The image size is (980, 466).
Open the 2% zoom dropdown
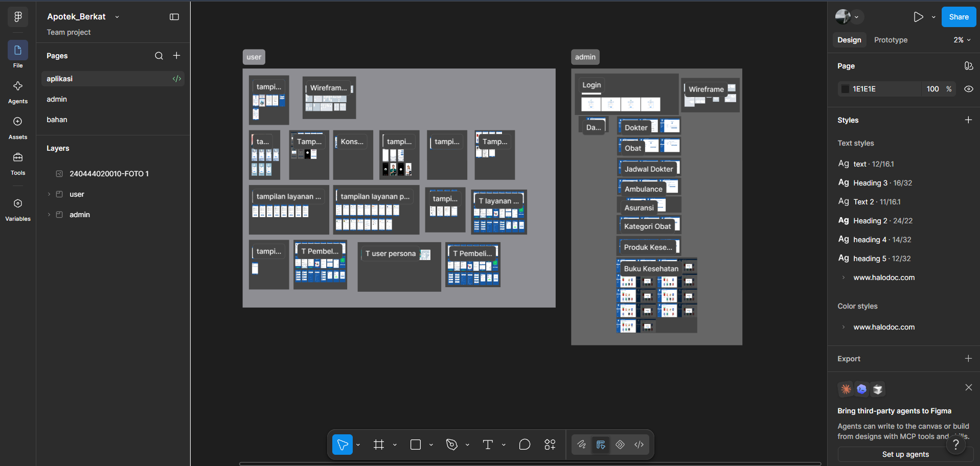pyautogui.click(x=962, y=40)
